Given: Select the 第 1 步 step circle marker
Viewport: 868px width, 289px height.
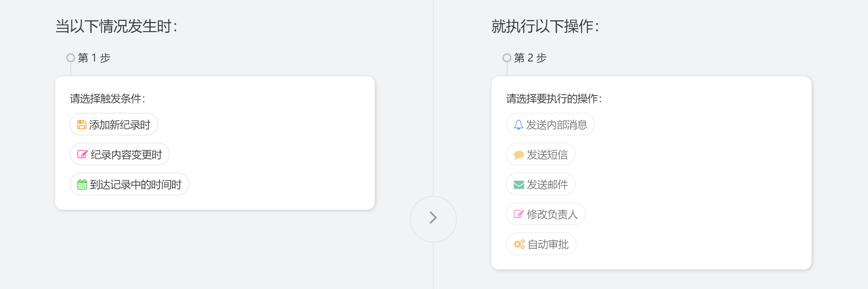Looking at the screenshot, I should pyautogui.click(x=71, y=58).
